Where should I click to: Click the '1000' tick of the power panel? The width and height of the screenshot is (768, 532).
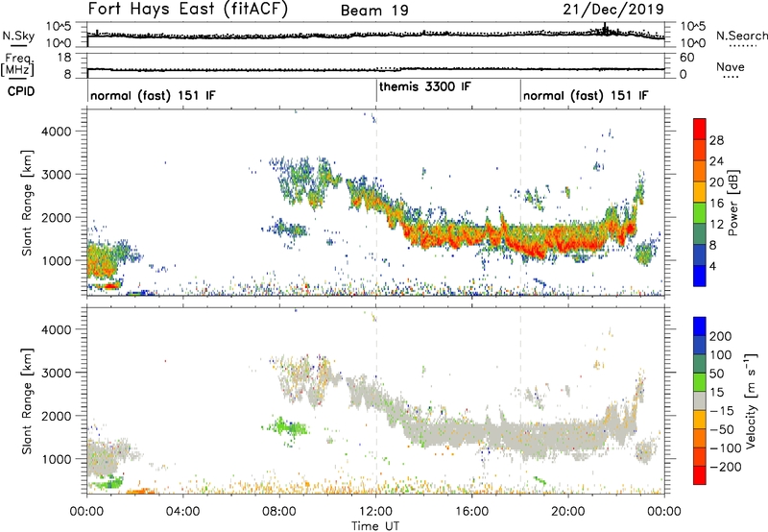57,260
